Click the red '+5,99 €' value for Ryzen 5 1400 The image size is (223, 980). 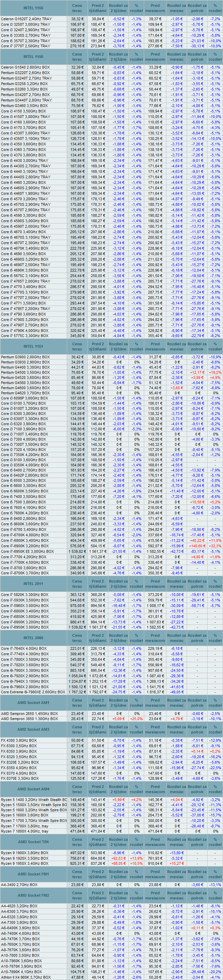click(119, 799)
